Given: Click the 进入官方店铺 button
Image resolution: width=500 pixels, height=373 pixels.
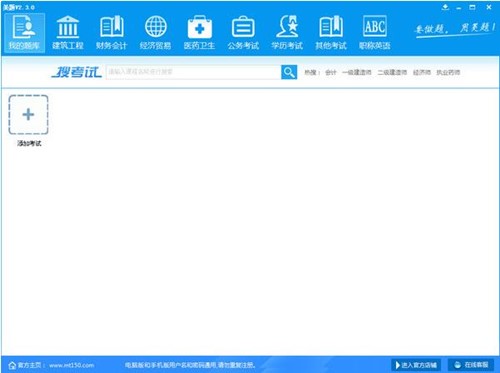Looking at the screenshot, I should 416,365.
